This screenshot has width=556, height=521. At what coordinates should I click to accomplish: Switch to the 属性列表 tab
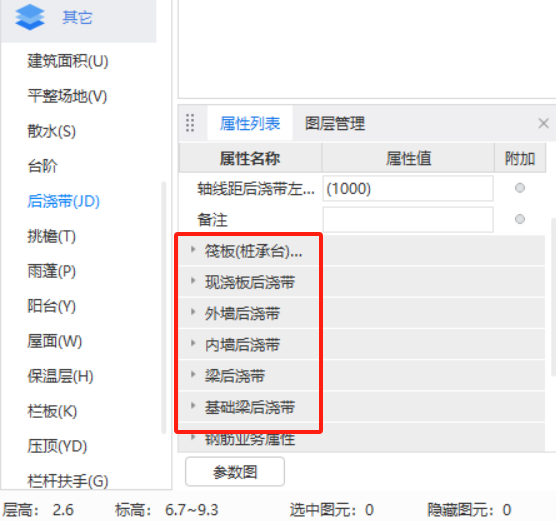(x=250, y=123)
